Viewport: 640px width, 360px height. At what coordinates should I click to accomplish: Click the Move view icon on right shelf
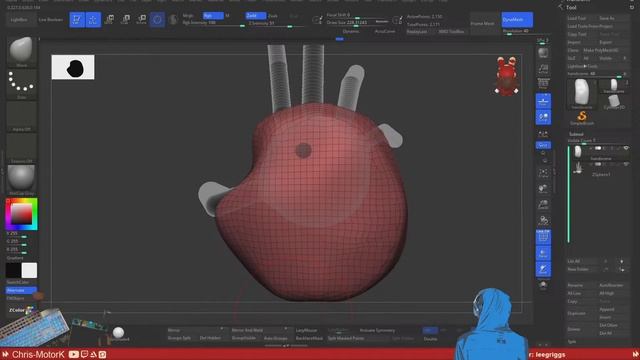(x=543, y=189)
